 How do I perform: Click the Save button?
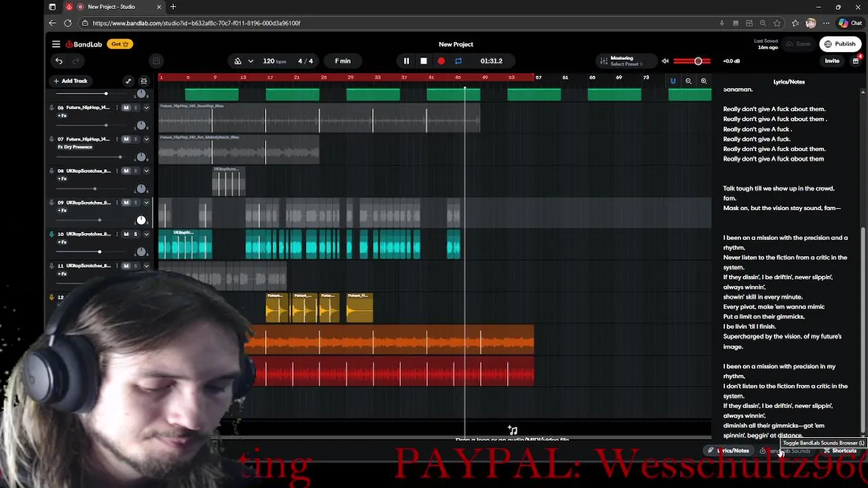[798, 44]
